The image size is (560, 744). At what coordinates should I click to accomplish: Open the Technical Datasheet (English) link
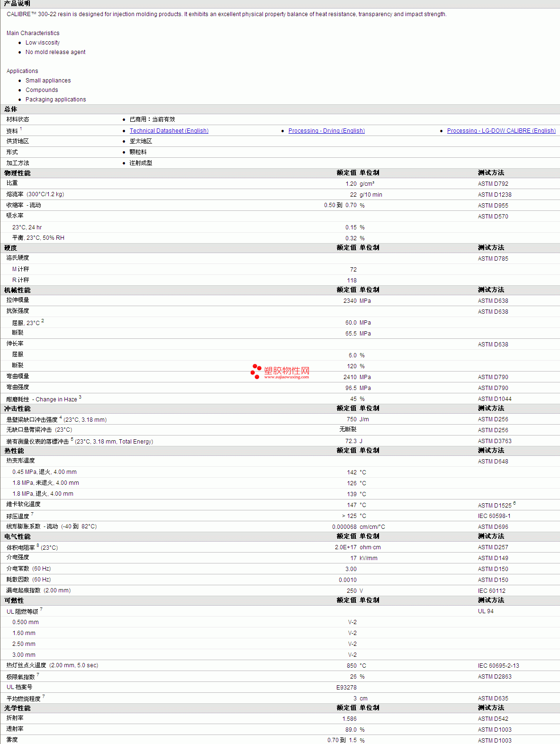click(x=169, y=131)
